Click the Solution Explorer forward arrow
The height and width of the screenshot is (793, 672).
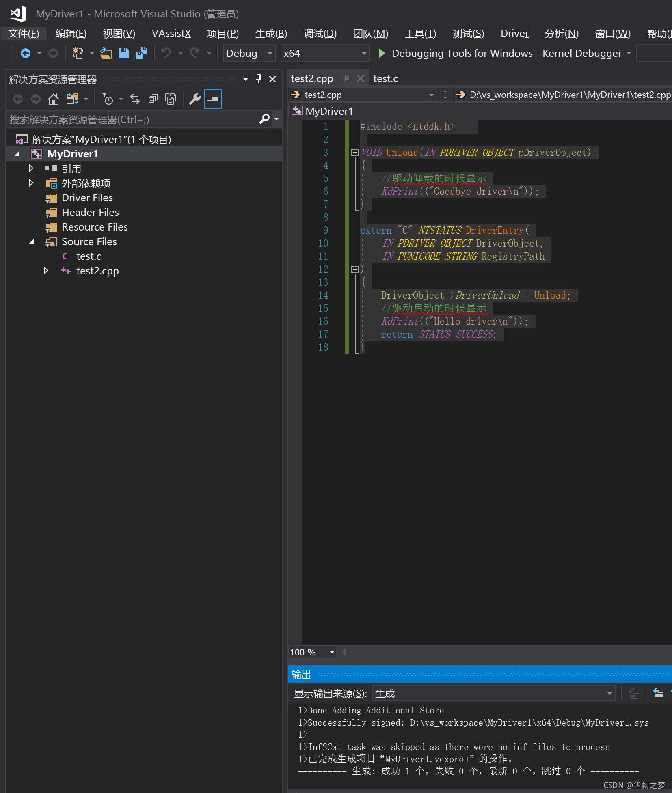click(x=36, y=99)
